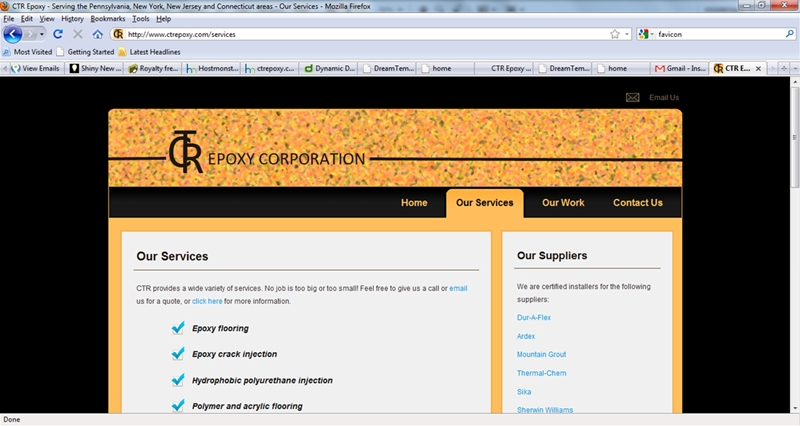Click the Forward navigation arrow
The height and width of the screenshot is (426, 800).
30,34
